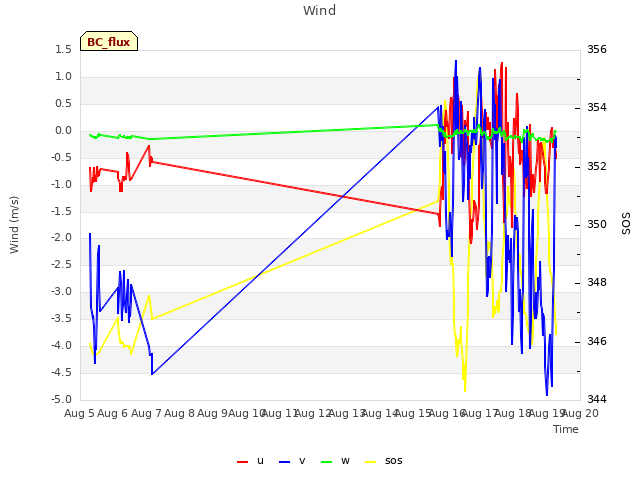Click the 'v' legend label
Screen dimensions: 640x480
click(302, 461)
